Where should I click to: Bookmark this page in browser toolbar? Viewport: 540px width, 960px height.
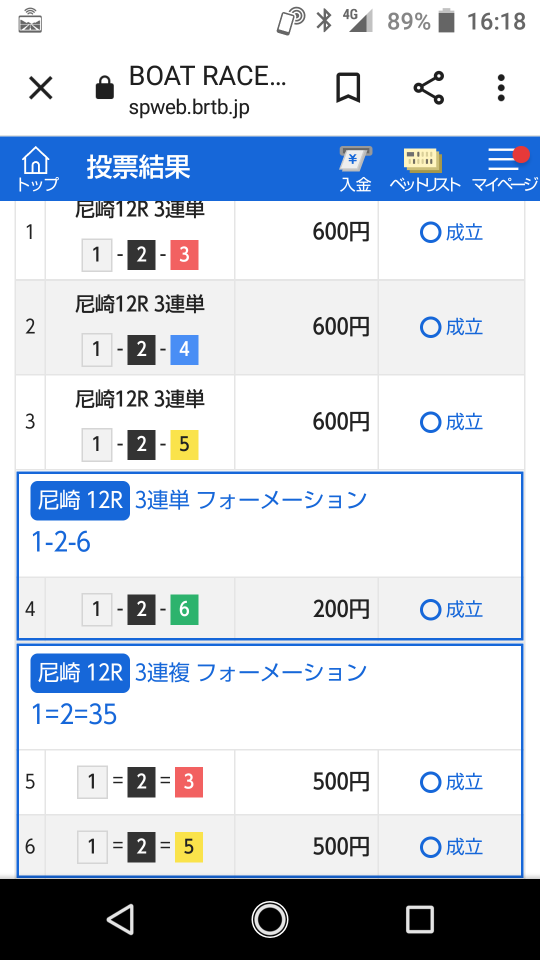tap(348, 88)
